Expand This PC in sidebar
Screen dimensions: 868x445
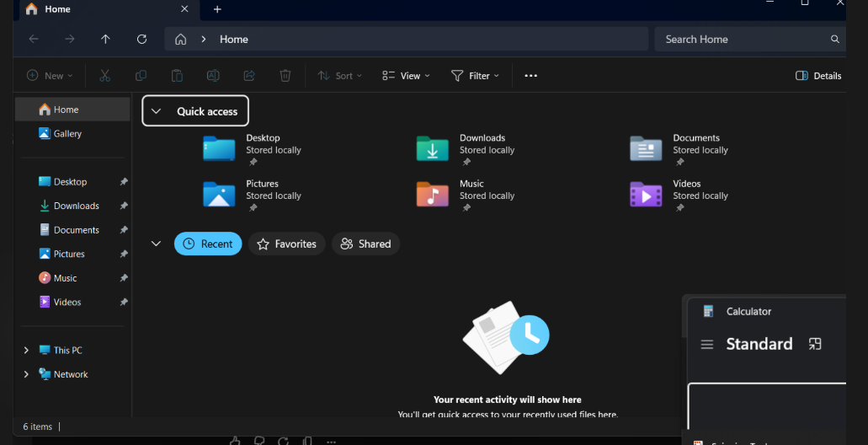click(x=26, y=351)
